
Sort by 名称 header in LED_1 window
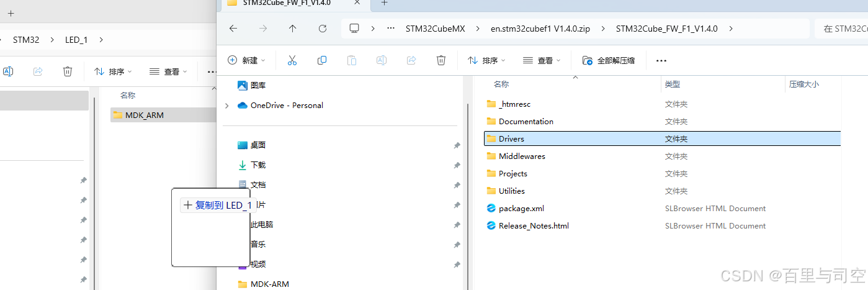click(x=128, y=95)
